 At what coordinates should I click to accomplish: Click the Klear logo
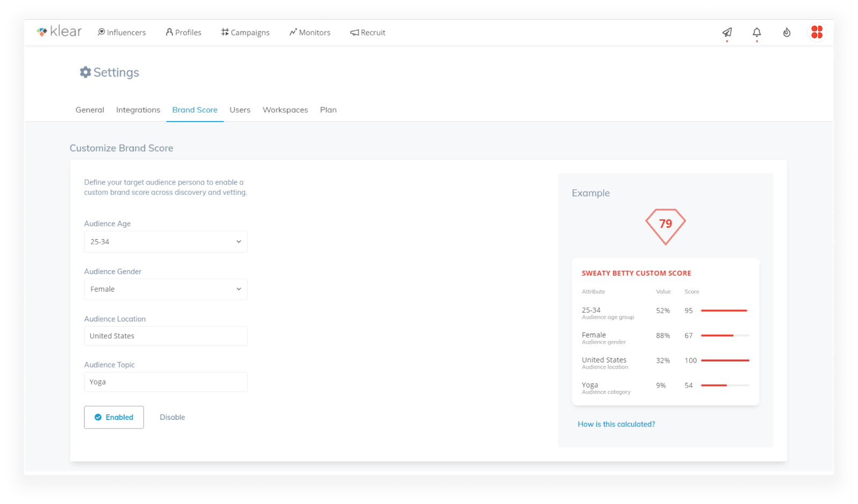[59, 32]
